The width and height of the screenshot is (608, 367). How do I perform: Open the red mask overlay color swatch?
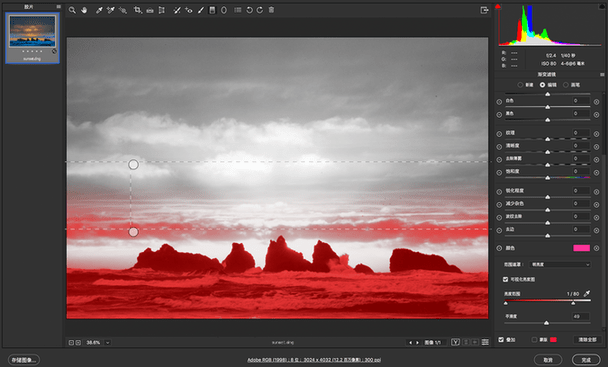(553, 340)
